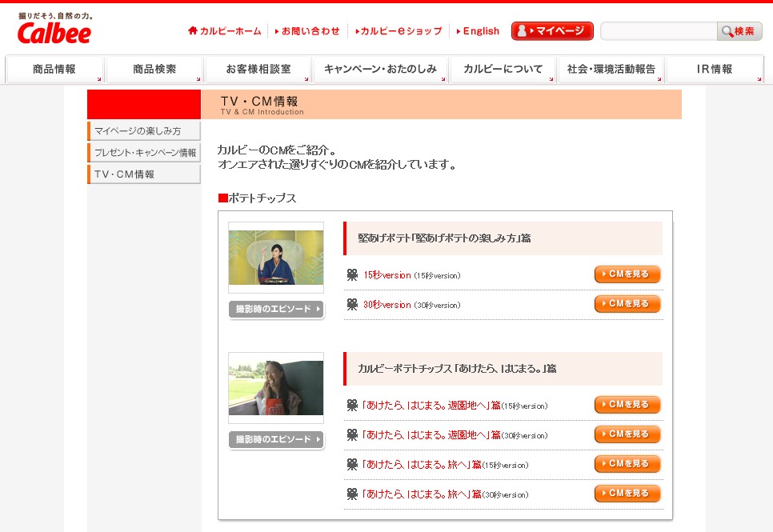Image resolution: width=773 pixels, height=532 pixels.
Task: Click the home icon beside カルビーホーム
Action: click(193, 30)
